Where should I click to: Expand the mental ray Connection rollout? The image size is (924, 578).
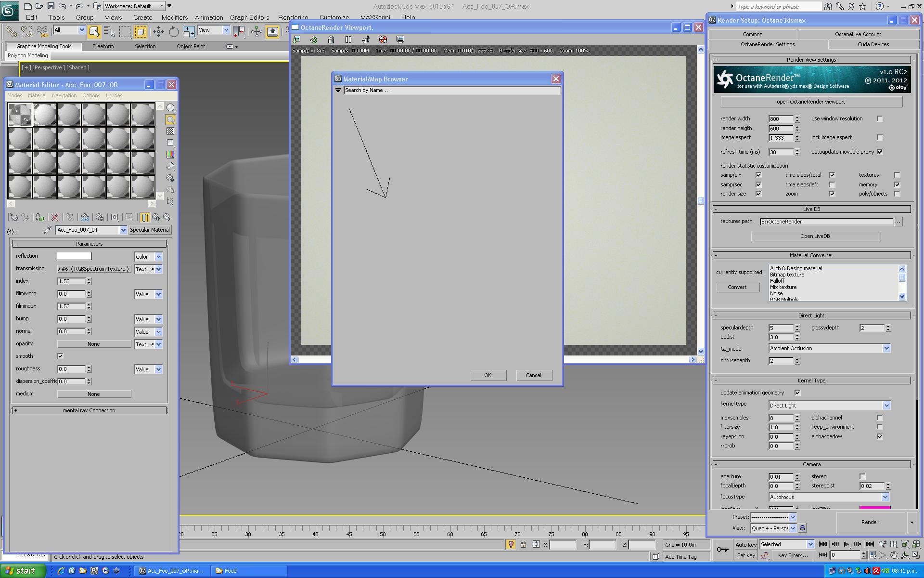[x=89, y=411]
